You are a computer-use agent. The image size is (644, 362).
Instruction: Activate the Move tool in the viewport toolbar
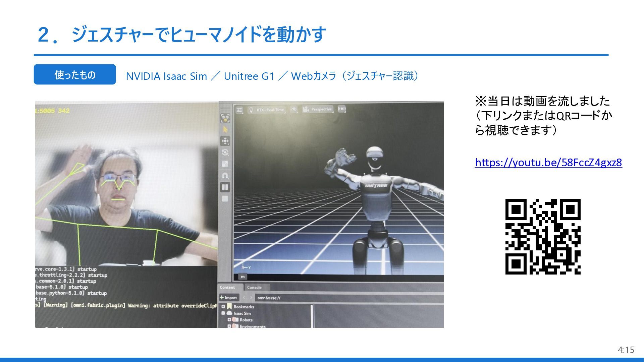point(225,141)
